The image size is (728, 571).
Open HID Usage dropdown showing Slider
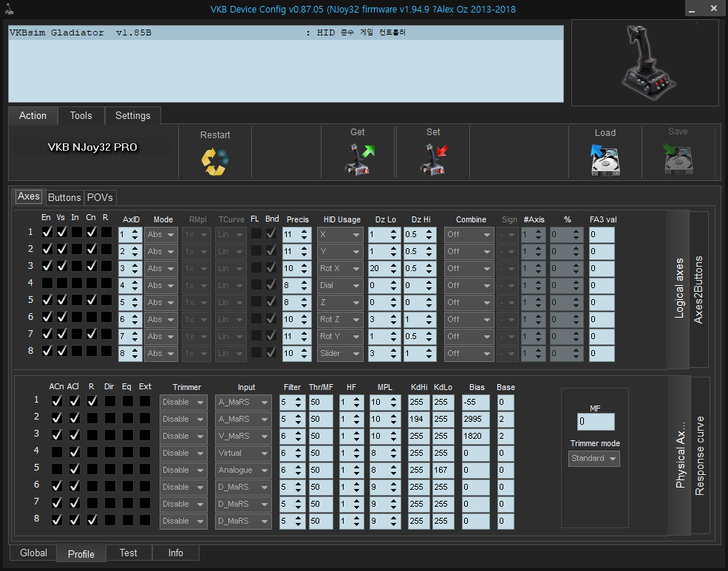[x=340, y=353]
